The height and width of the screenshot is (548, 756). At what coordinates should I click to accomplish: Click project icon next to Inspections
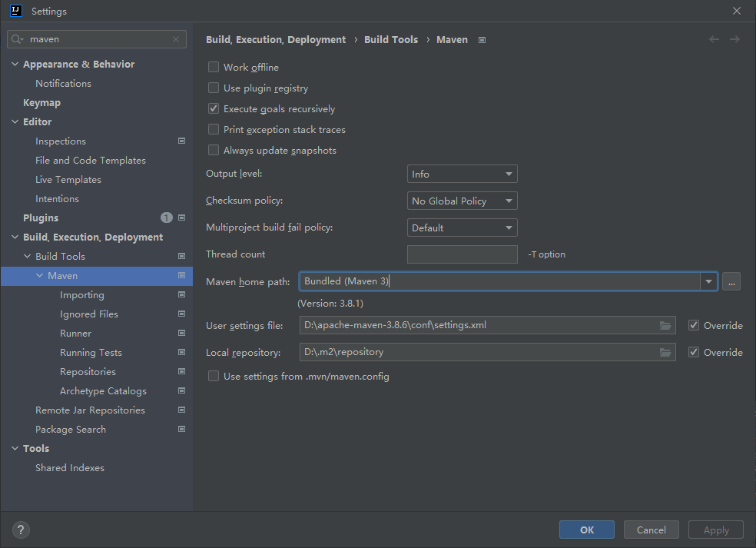(182, 141)
